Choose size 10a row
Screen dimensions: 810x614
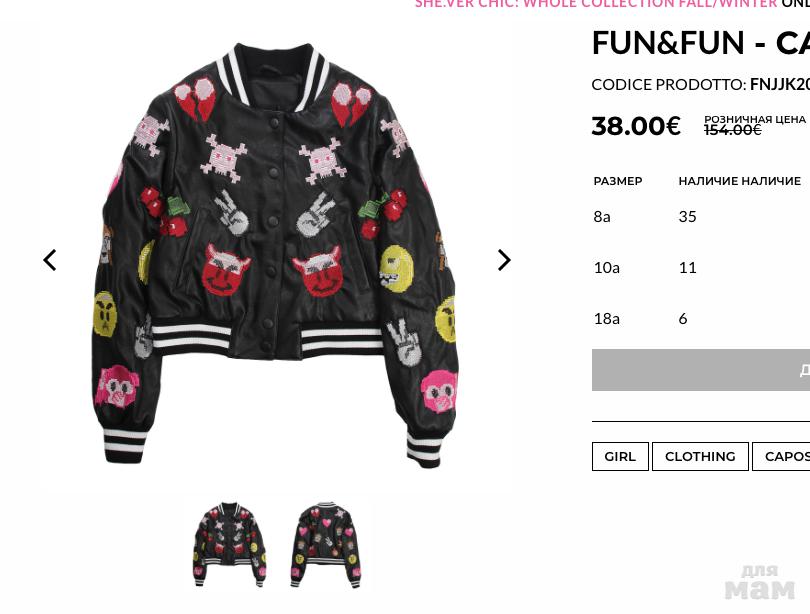pyautogui.click(x=701, y=267)
